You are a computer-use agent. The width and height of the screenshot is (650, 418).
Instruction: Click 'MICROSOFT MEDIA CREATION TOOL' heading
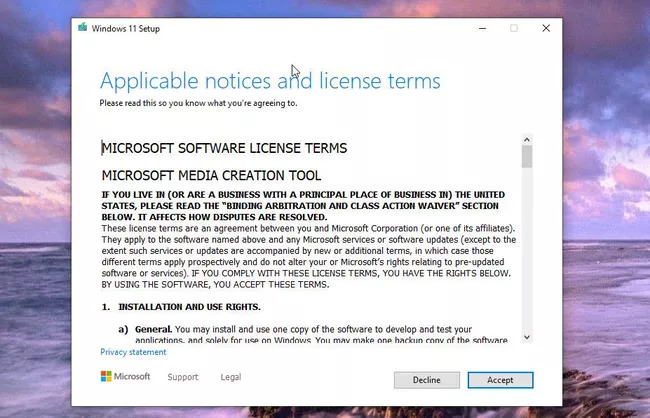pos(211,175)
